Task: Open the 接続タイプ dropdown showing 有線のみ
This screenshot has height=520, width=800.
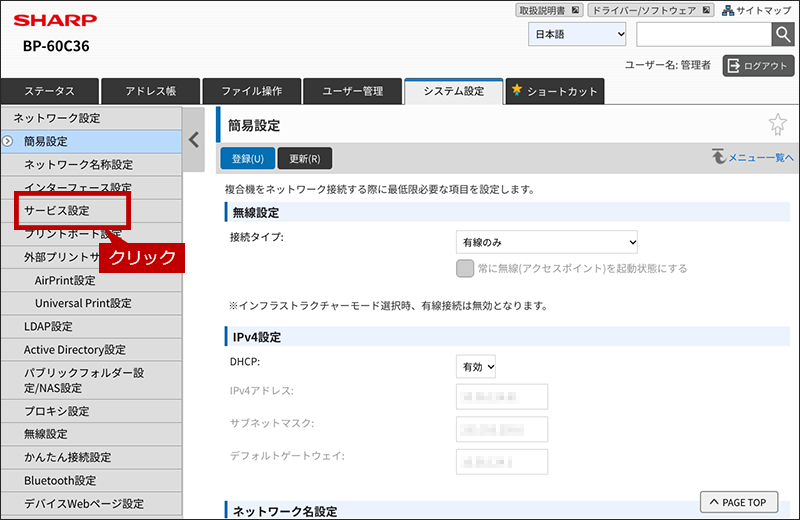Action: coord(546,242)
